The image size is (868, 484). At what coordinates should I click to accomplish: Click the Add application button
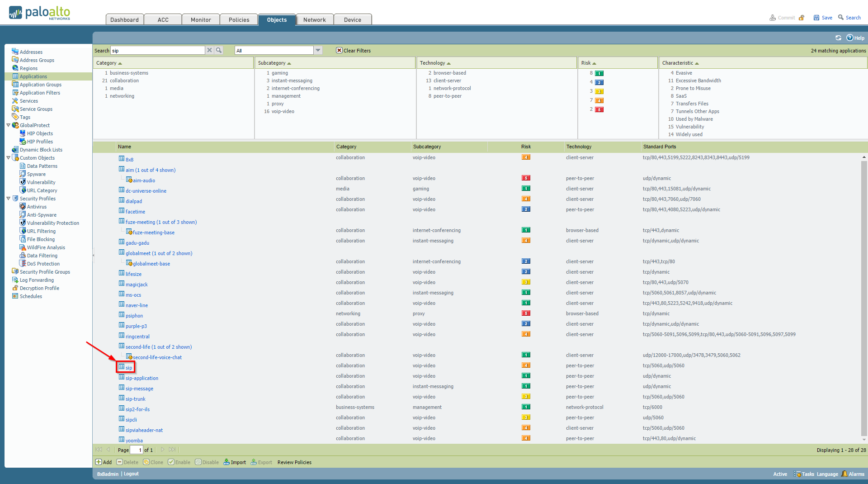[104, 462]
